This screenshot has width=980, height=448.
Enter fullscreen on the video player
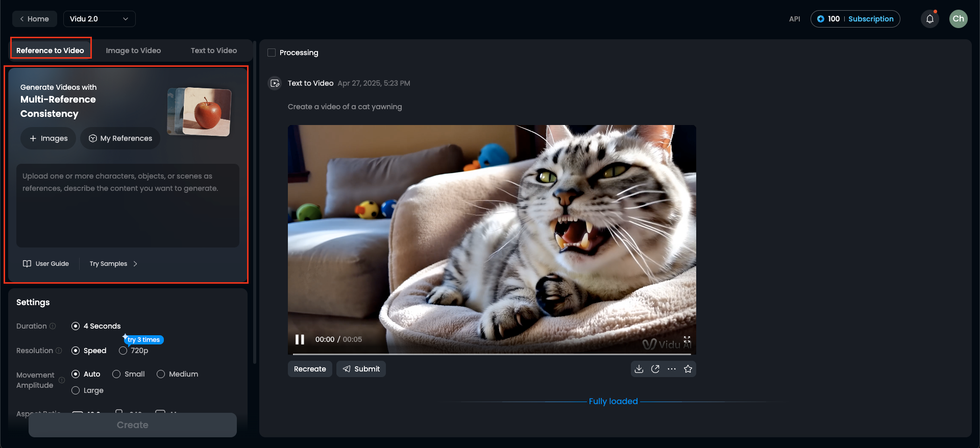[x=687, y=339]
